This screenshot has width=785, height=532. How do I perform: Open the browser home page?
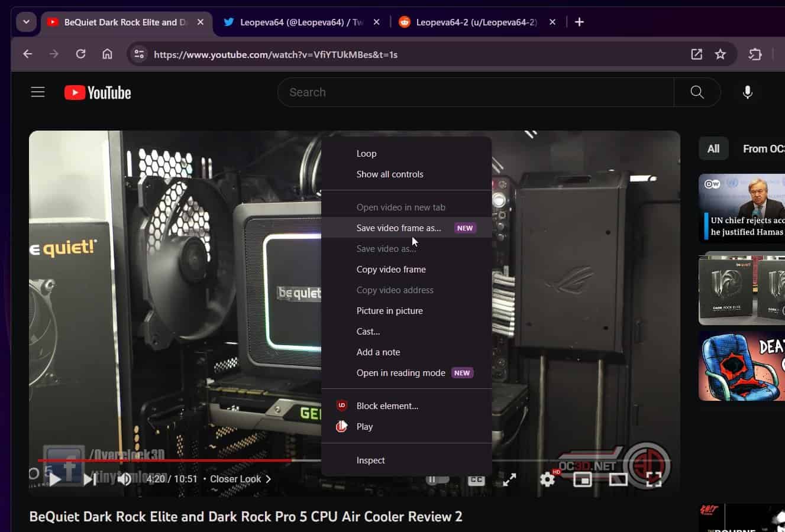tap(107, 54)
